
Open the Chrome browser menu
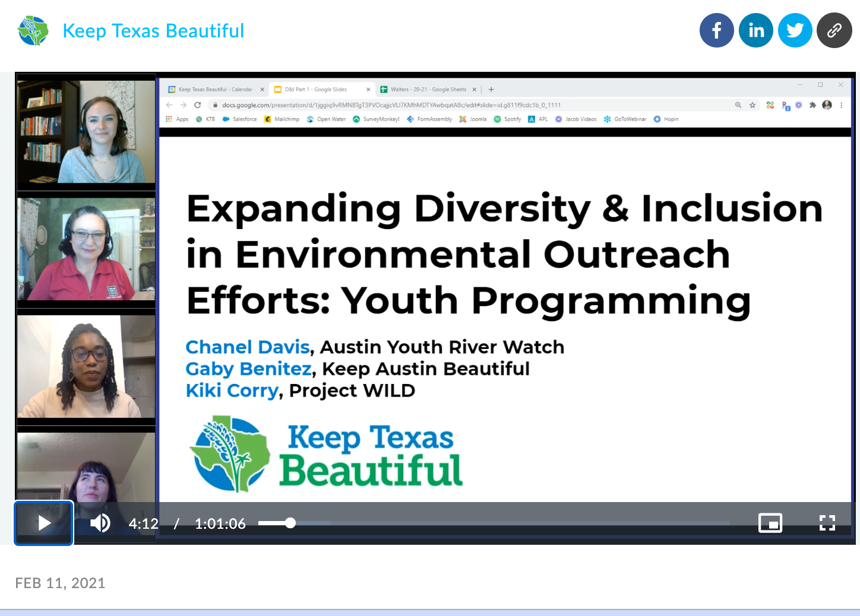842,104
